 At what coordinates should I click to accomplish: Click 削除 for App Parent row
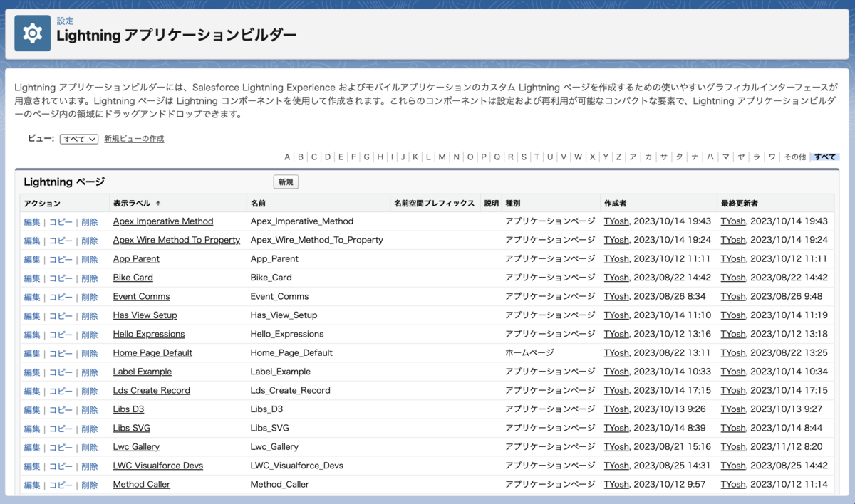[x=90, y=260]
